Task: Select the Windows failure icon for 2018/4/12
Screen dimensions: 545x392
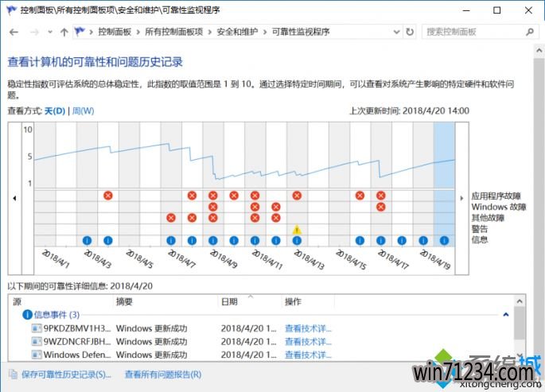Action: pos(276,207)
